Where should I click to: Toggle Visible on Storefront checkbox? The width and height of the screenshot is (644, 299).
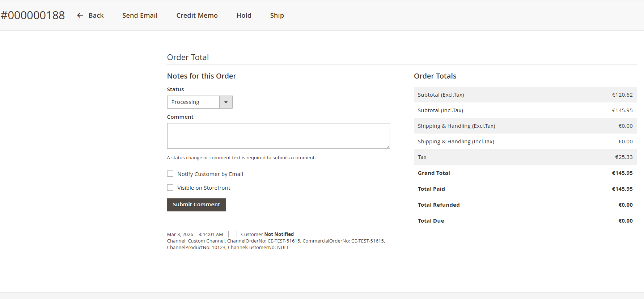point(170,188)
